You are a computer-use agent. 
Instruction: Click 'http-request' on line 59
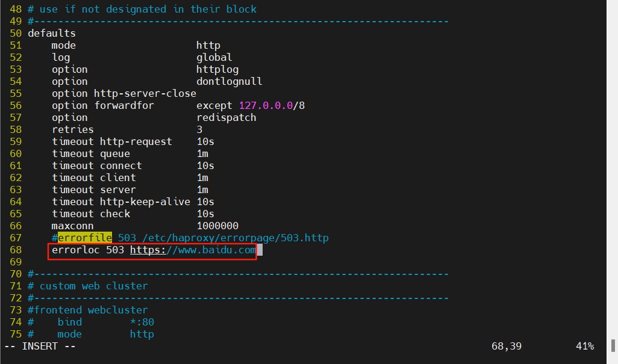(x=136, y=141)
